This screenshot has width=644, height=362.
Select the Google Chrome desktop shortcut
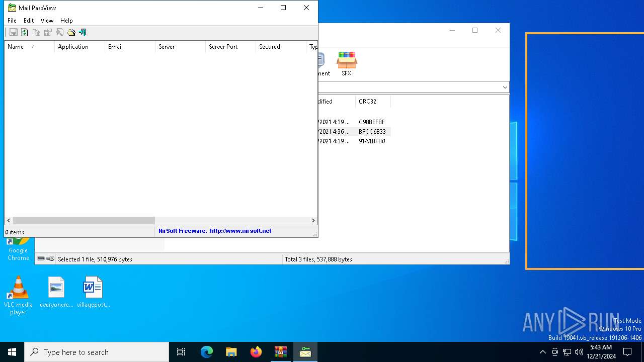[x=18, y=250]
